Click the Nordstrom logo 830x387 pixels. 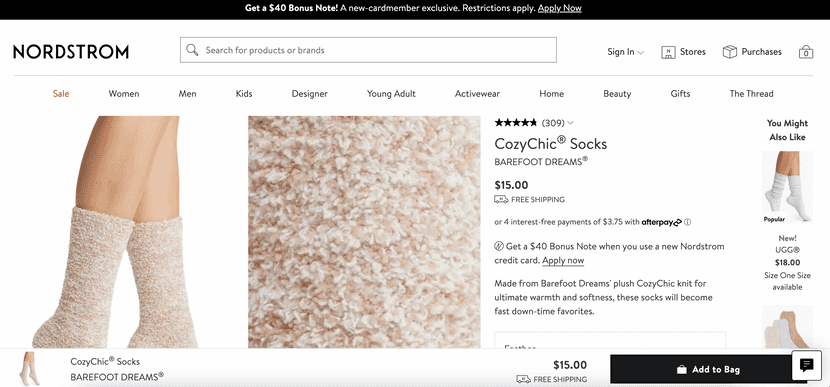[71, 51]
